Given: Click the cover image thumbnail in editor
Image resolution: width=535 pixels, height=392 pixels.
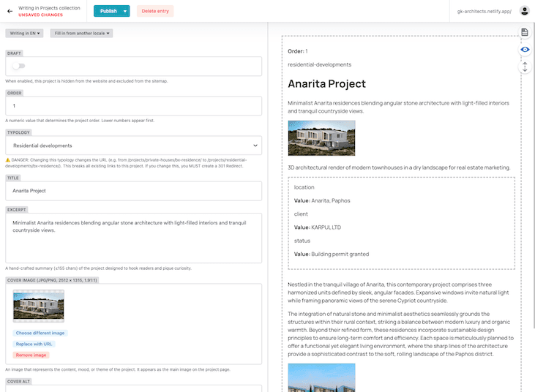Looking at the screenshot, I should pyautogui.click(x=39, y=306).
